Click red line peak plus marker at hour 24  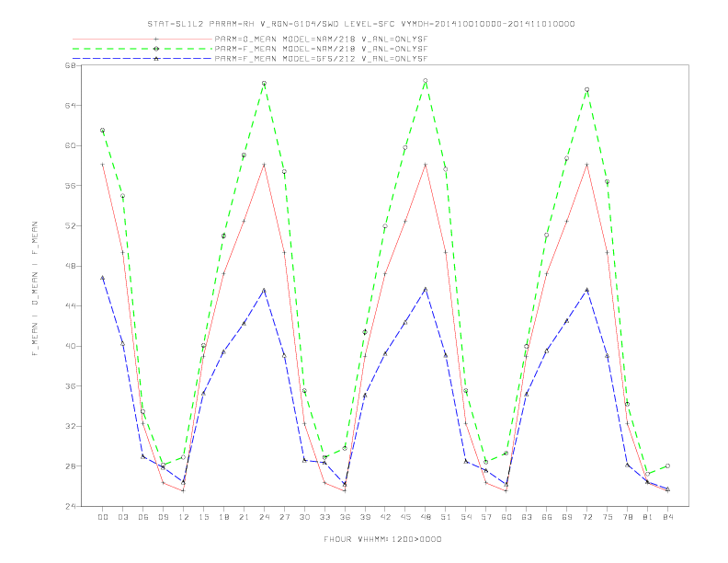(x=264, y=165)
